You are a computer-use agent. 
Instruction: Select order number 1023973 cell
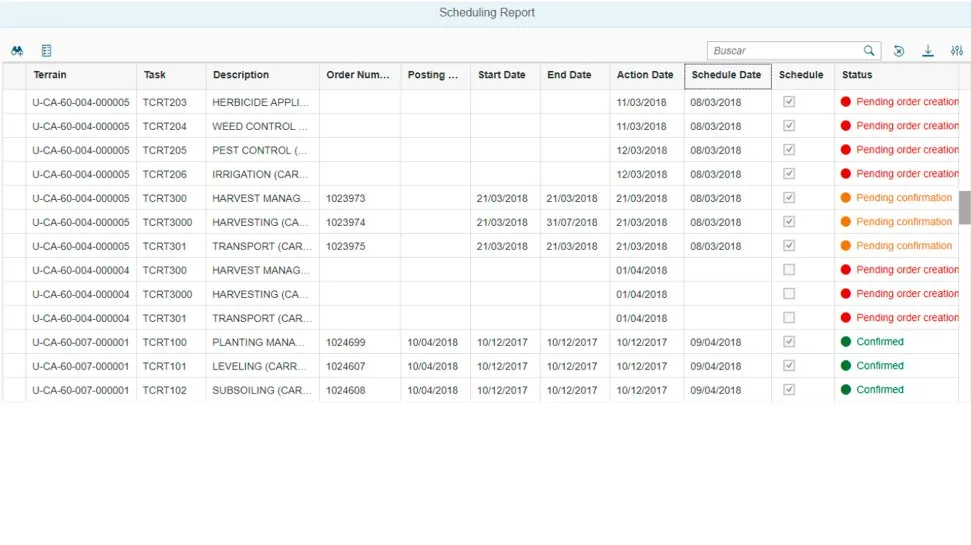coord(346,198)
